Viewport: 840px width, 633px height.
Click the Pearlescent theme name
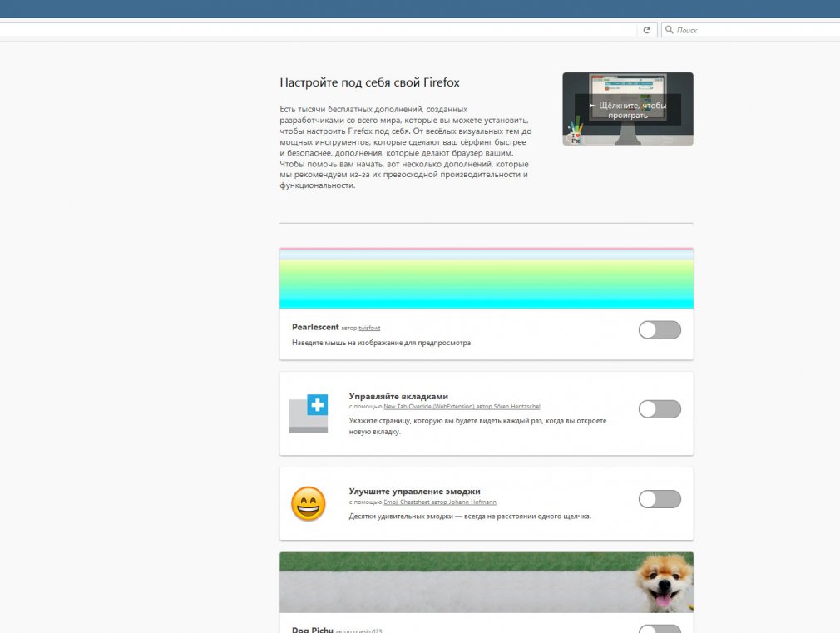click(315, 327)
